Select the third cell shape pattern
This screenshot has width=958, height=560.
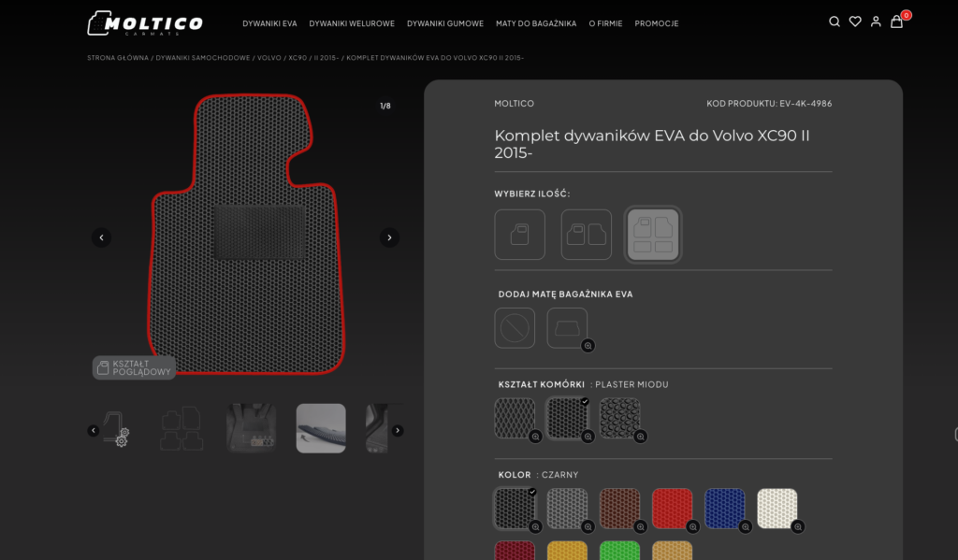(x=619, y=418)
